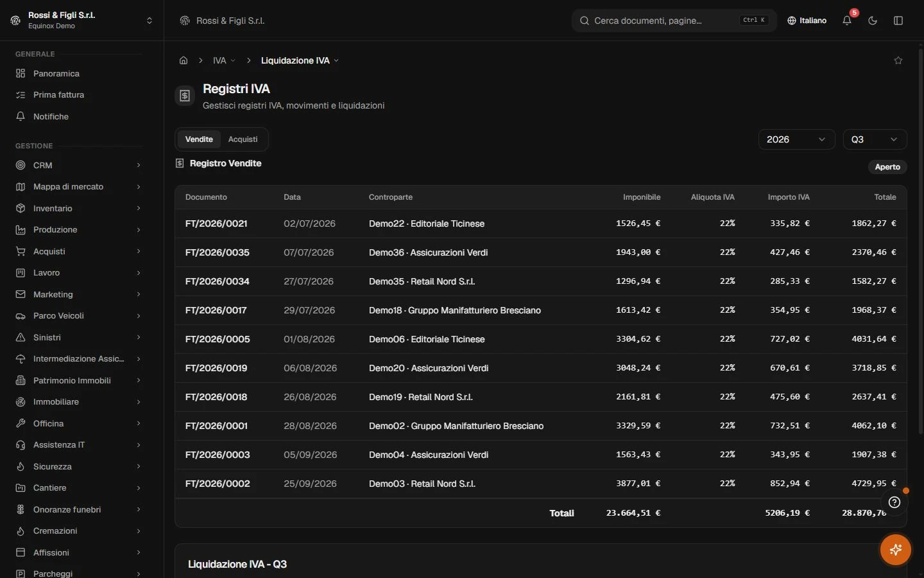Click the search documents field

coord(674,21)
